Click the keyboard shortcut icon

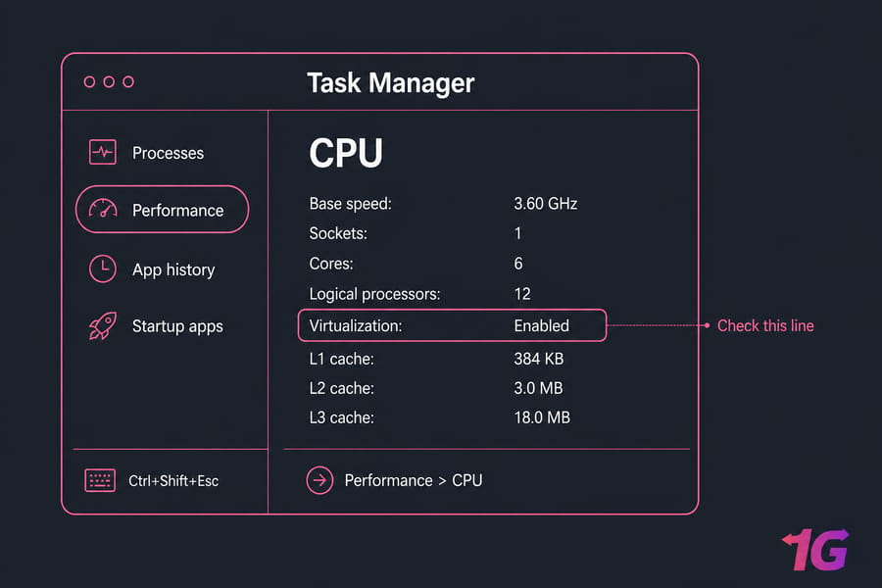click(100, 480)
